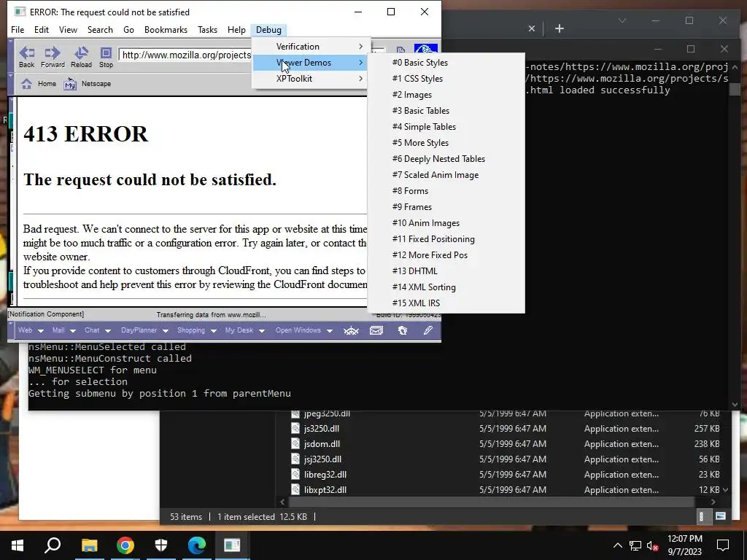Switch Explorer to large icons view
747x560 pixels.
[721, 517]
